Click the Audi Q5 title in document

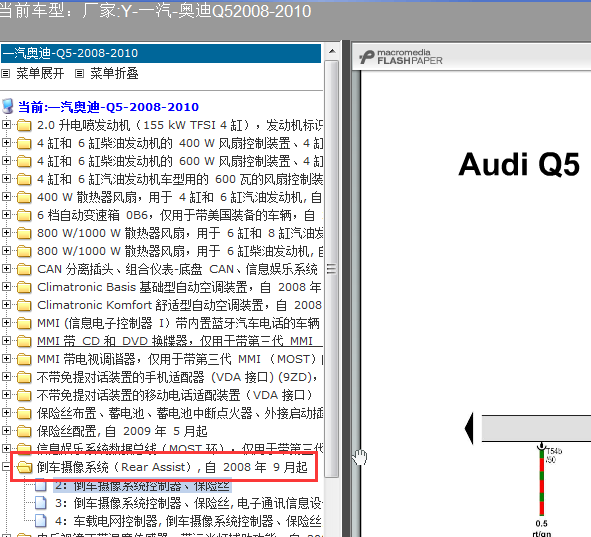(x=519, y=165)
